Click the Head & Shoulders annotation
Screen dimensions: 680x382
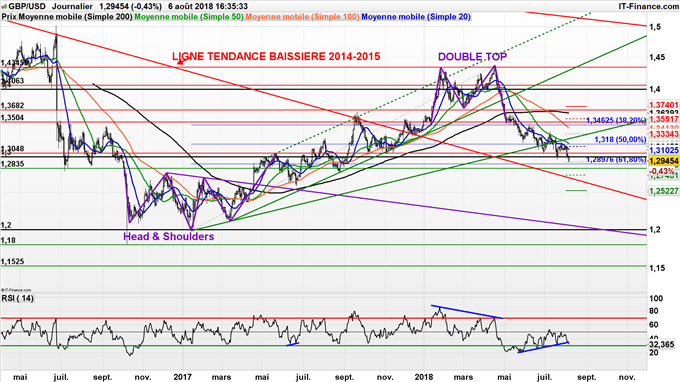coord(169,236)
